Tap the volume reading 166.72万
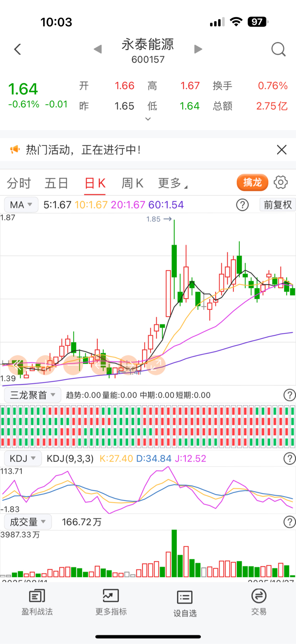296x644 pixels. click(82, 522)
